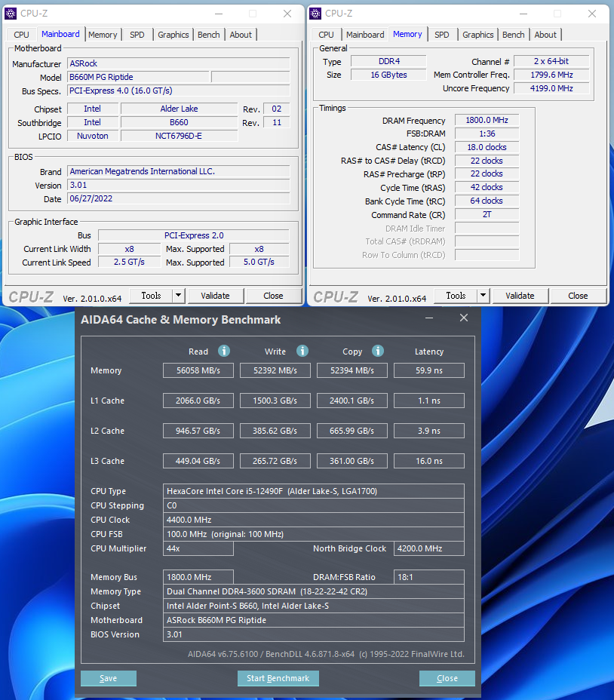Click the CPU tab in right CPU-Z window
Image resolution: width=614 pixels, height=700 pixels.
point(326,35)
